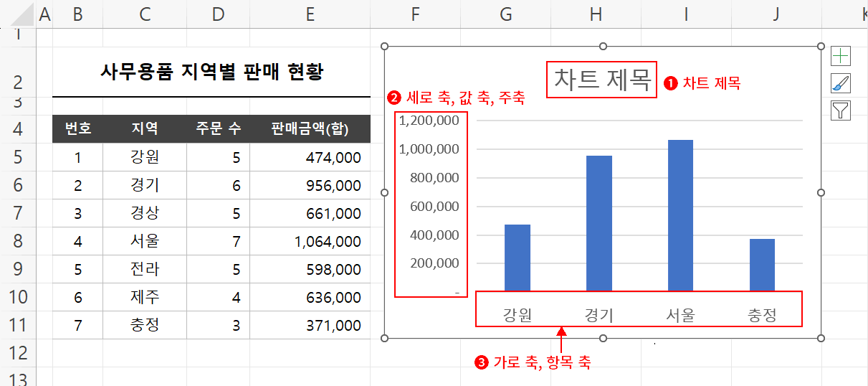Click the cell with value 371,000
868x386 pixels.
pyautogui.click(x=310, y=325)
